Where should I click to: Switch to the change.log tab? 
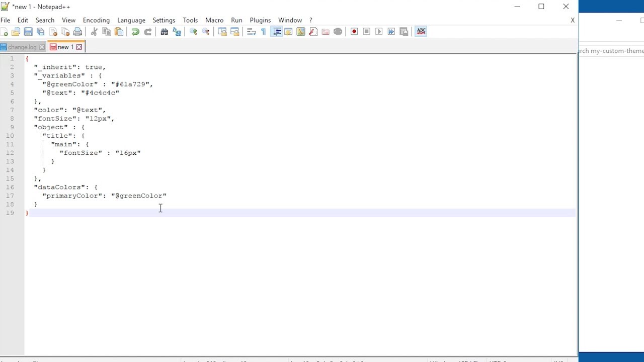coord(22,47)
